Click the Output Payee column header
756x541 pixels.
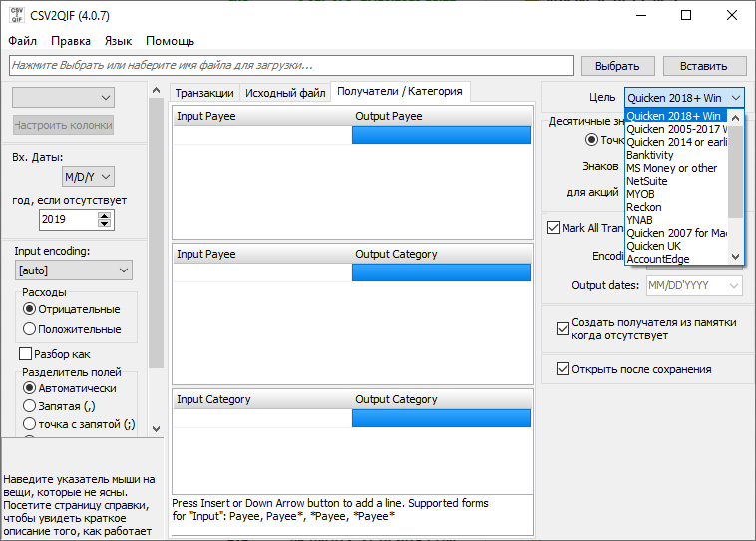pos(442,116)
